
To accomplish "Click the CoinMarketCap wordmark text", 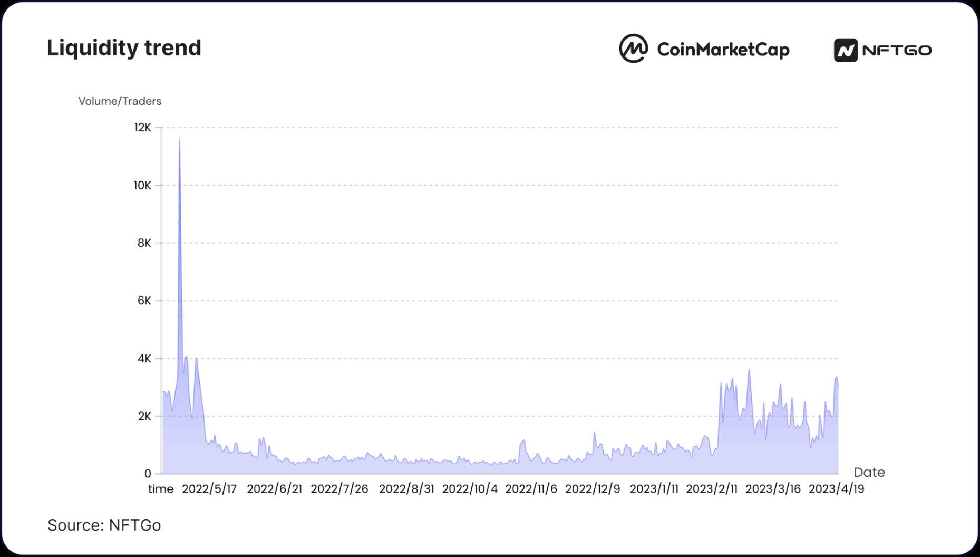I will (x=723, y=50).
